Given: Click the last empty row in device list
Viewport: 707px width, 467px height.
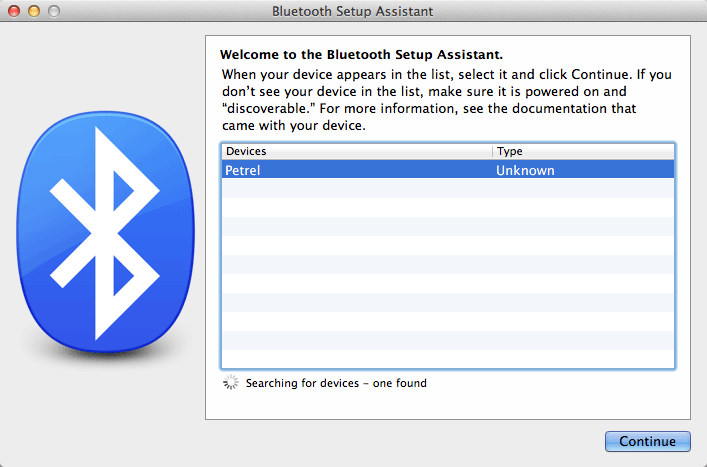Looking at the screenshot, I should [448, 359].
